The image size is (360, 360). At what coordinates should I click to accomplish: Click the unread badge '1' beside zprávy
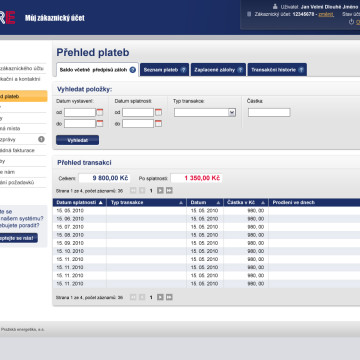[41, 139]
